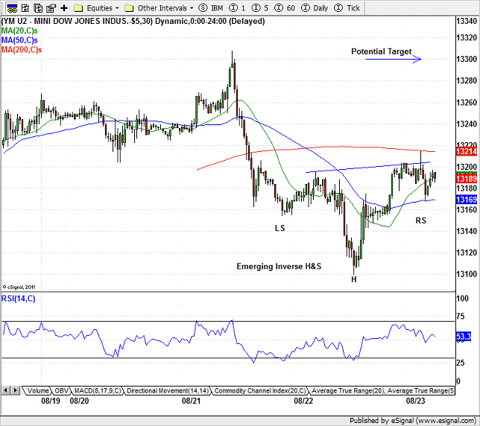
Task: Click the RSI 53.3 value marker
Action: (463, 337)
